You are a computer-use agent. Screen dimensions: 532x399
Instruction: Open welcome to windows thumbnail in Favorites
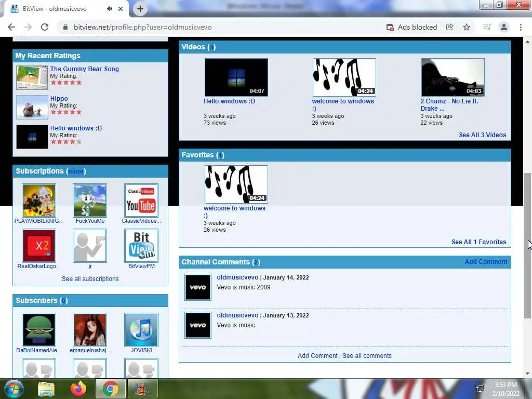[236, 184]
